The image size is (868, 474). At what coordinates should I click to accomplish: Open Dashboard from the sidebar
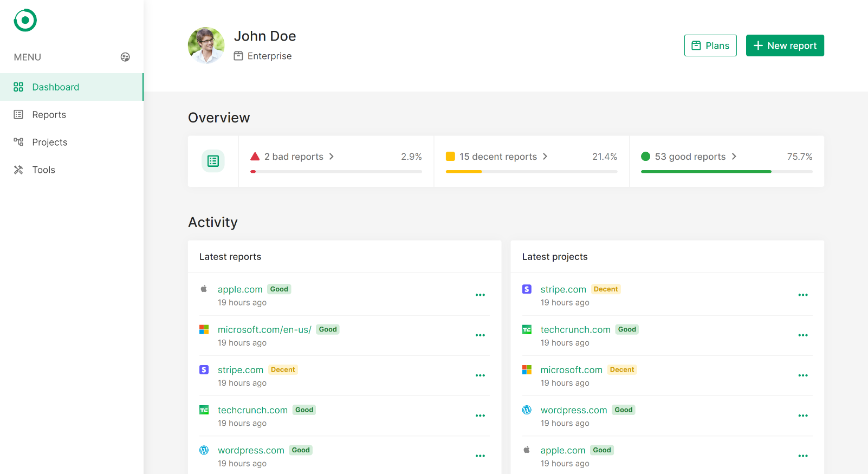(x=72, y=87)
